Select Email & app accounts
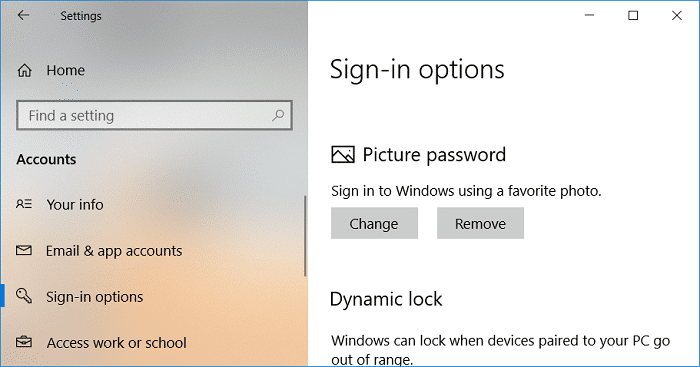Image resolution: width=700 pixels, height=367 pixels. click(114, 251)
